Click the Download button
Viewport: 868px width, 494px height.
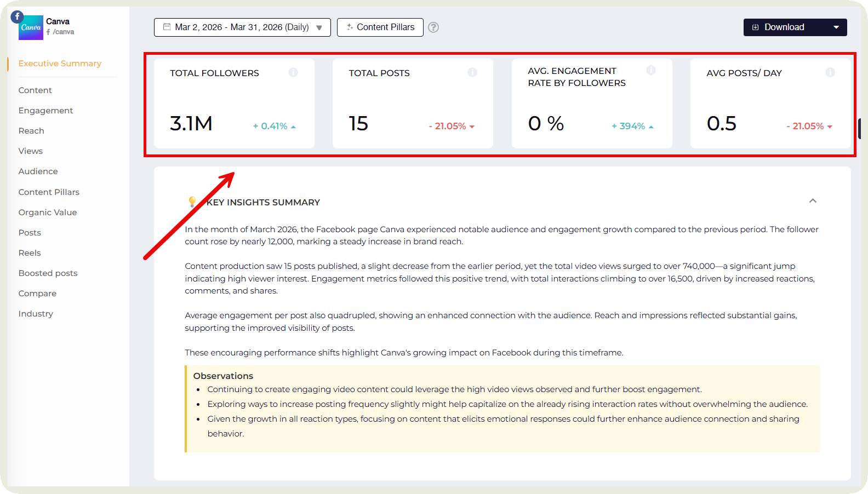(795, 27)
